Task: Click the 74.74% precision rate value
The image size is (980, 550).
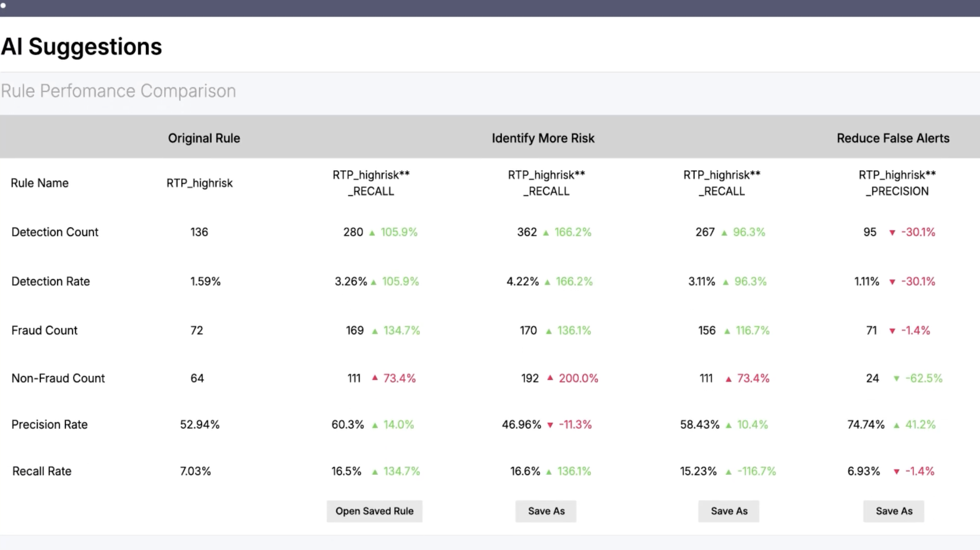Action: [866, 425]
